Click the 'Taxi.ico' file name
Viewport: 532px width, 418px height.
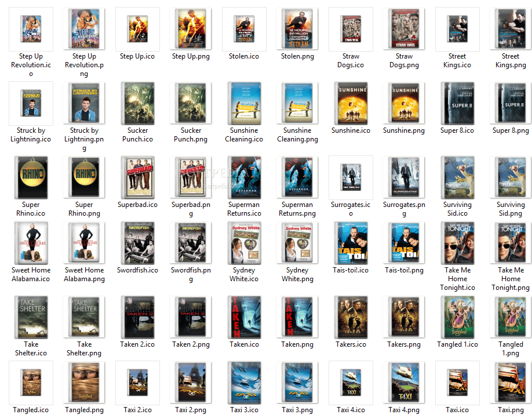click(457, 410)
